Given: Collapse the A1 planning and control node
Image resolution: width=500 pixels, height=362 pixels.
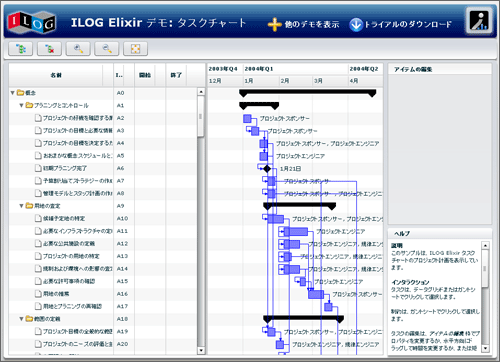Looking at the screenshot, I should click(21, 105).
